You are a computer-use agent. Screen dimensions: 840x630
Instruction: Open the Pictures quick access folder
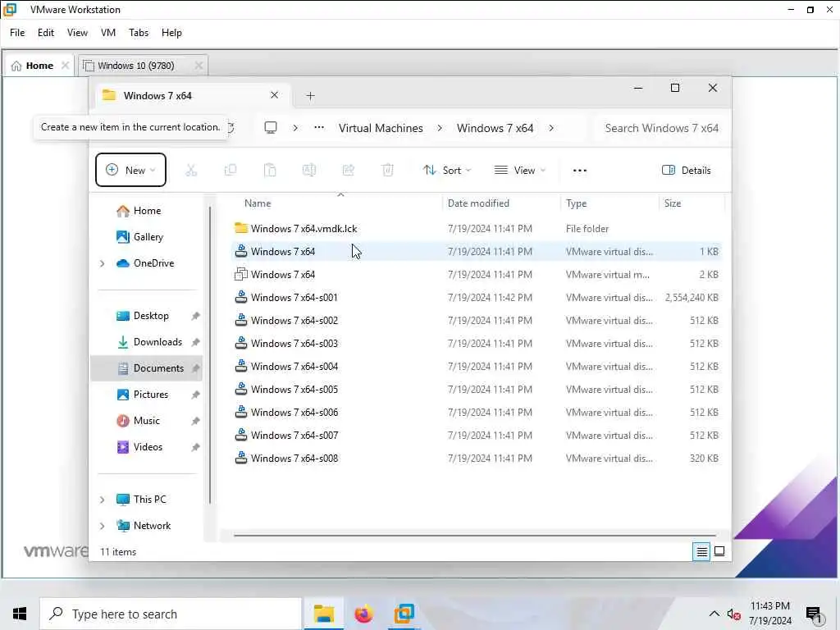tap(142, 395)
